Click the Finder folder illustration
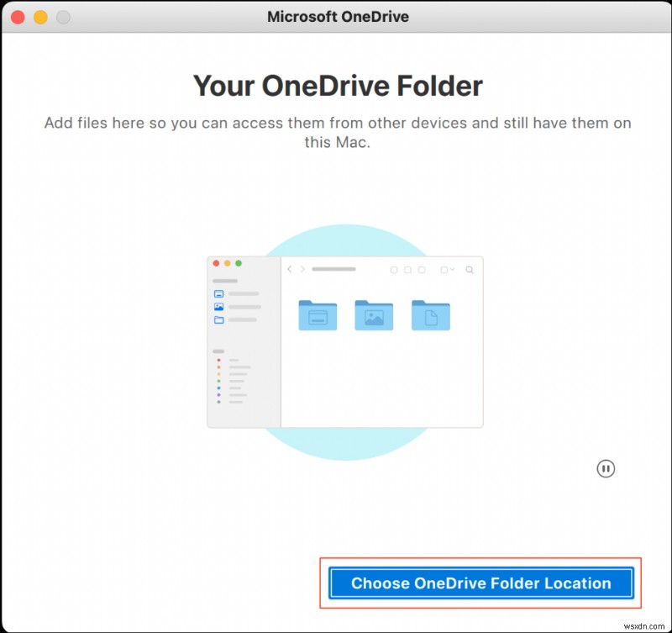672x633 pixels. pos(345,342)
